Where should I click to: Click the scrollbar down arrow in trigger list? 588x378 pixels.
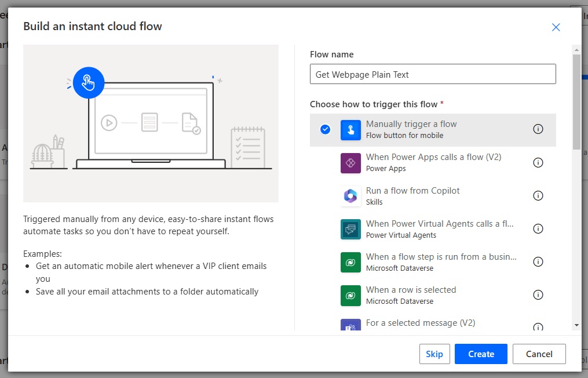(576, 325)
